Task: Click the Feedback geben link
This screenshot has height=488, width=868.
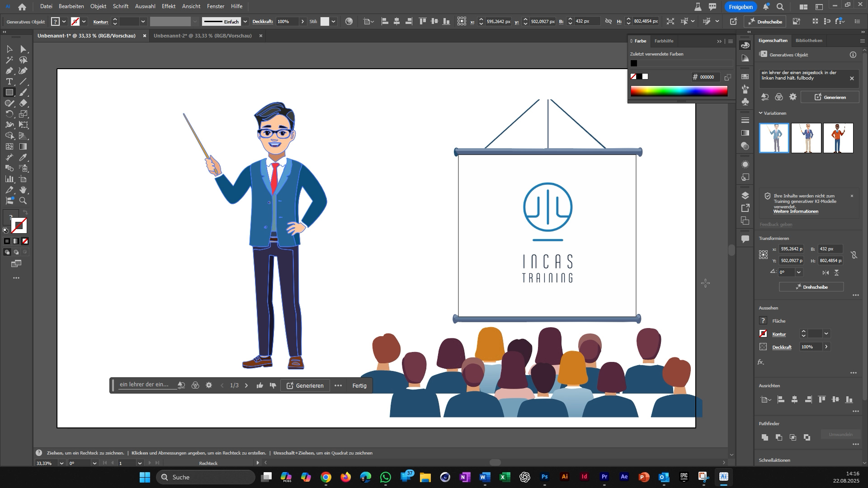Action: coord(776,225)
